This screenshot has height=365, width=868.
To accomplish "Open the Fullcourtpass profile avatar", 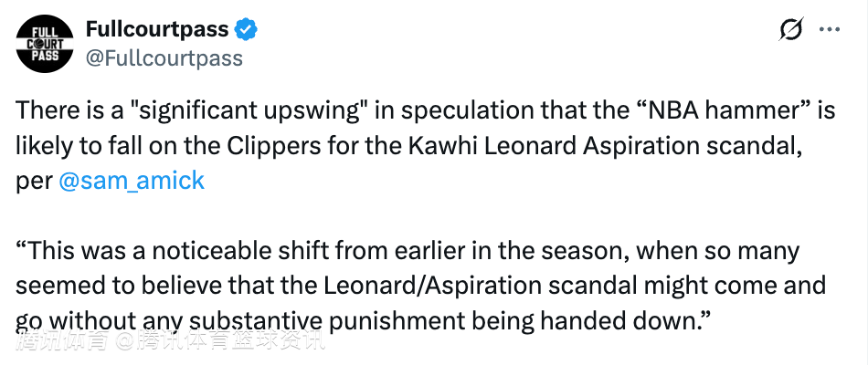I will pos(44,44).
